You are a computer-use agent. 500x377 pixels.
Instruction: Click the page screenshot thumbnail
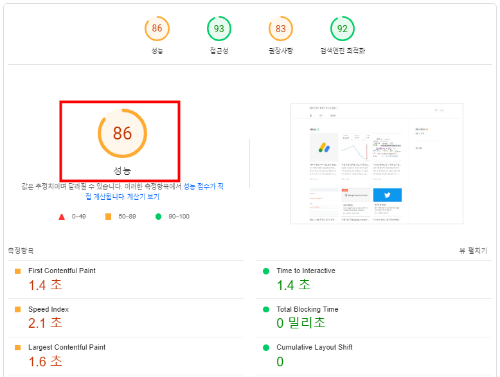pyautogui.click(x=377, y=163)
